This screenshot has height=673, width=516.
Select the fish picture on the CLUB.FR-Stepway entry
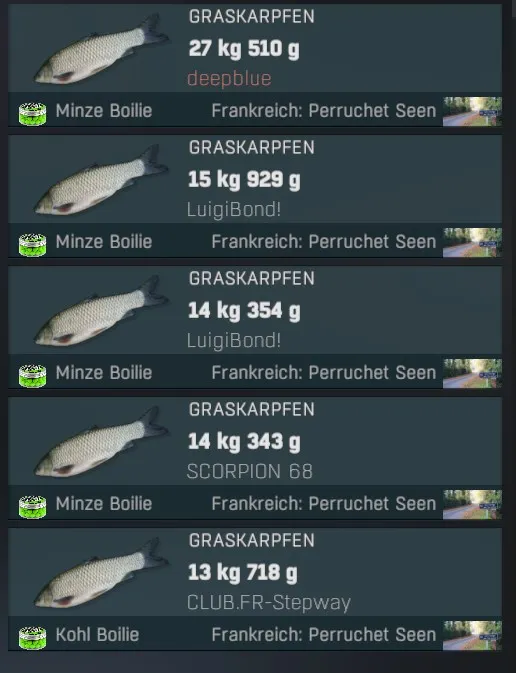[x=101, y=573]
